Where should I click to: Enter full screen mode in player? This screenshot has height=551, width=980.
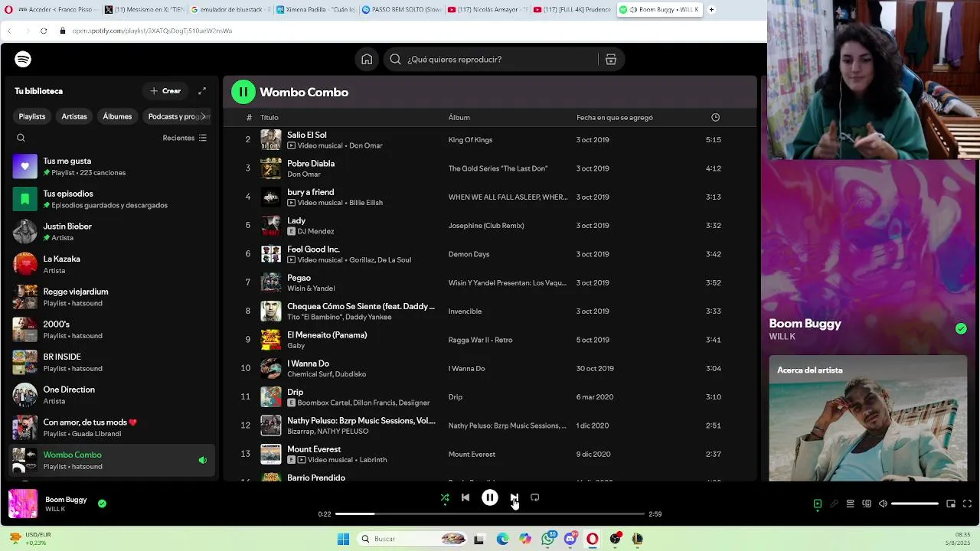click(x=967, y=504)
